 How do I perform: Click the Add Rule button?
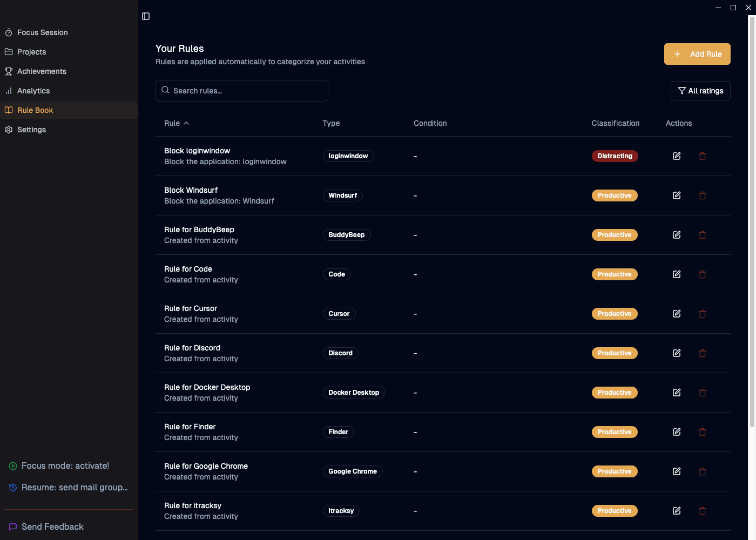click(x=697, y=54)
